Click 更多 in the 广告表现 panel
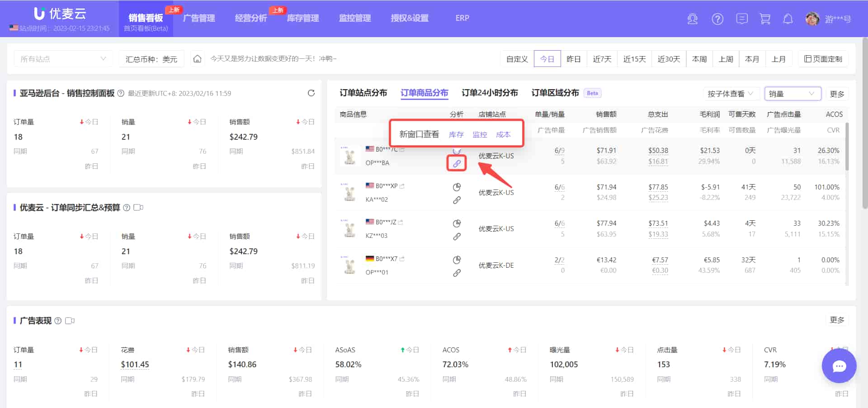Viewport: 868px width, 408px height. coord(837,320)
